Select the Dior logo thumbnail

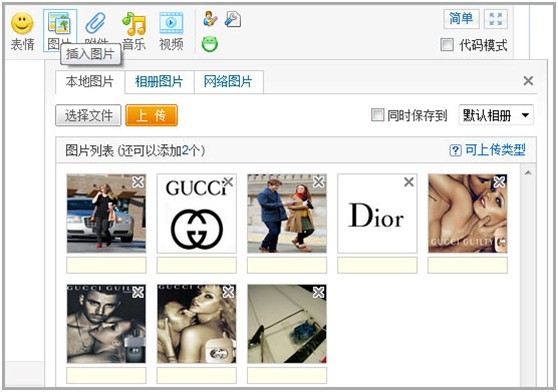tap(377, 213)
